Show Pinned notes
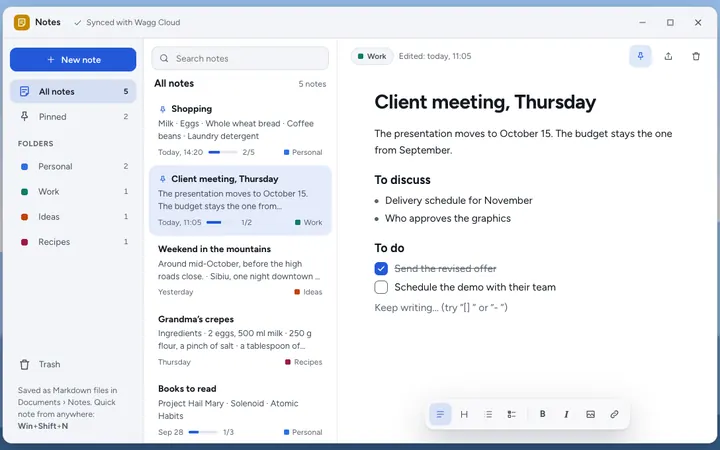Viewport: 720px width, 450px height. (73, 117)
